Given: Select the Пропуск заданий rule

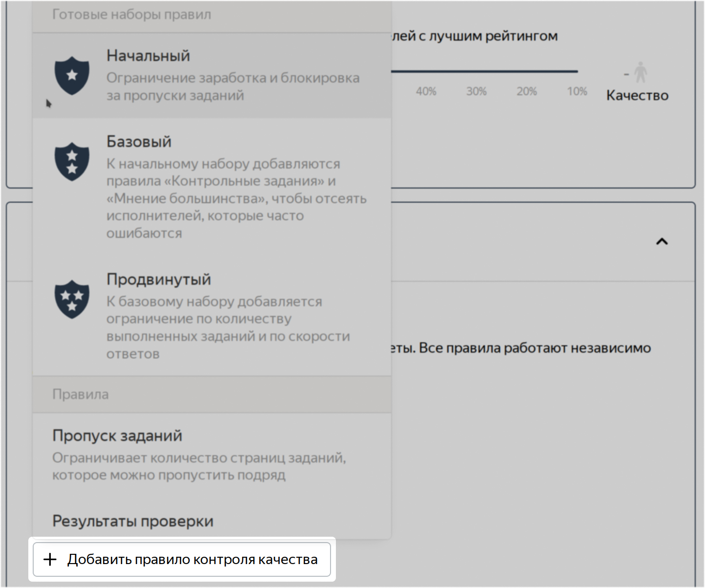Looking at the screenshot, I should 117,436.
